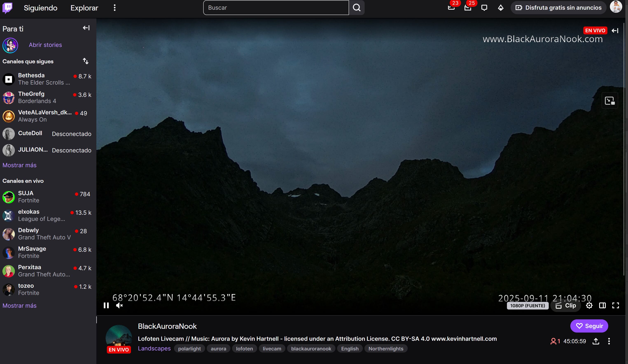Screen dimensions: 628x364
Task: Unmute the stream audio
Action: 119,305
